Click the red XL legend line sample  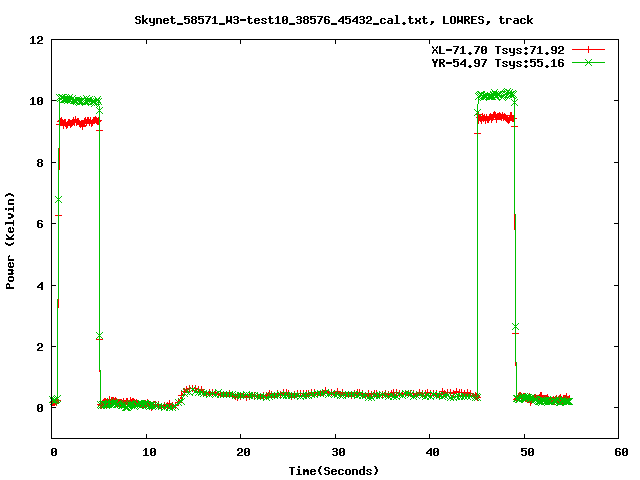click(588, 50)
